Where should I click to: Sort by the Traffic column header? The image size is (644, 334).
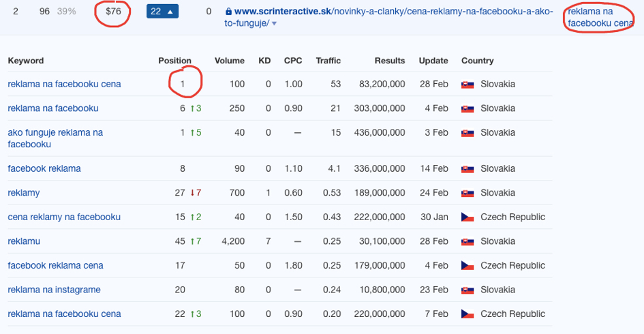click(328, 61)
